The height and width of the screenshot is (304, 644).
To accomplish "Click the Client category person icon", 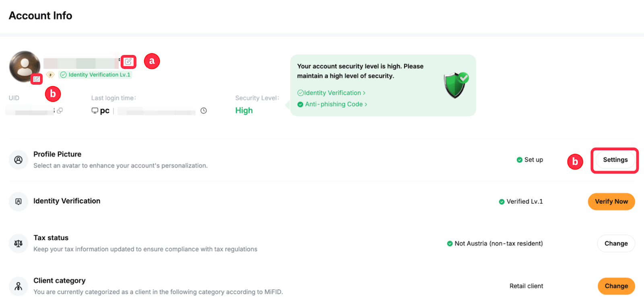I will tap(19, 286).
